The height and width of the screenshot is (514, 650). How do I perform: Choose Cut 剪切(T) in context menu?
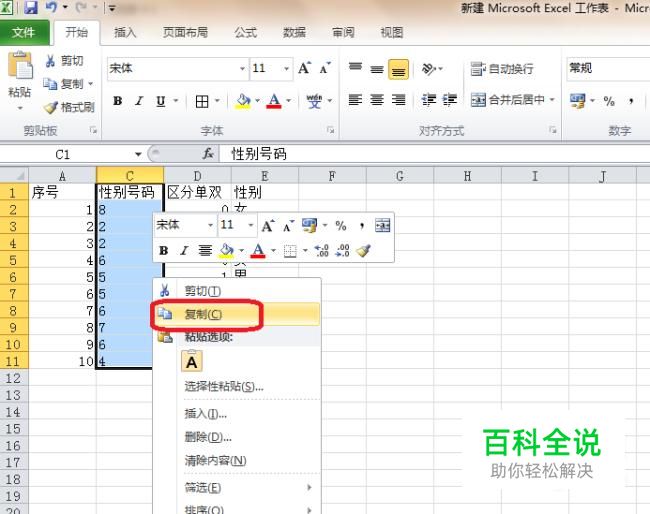pos(236,291)
